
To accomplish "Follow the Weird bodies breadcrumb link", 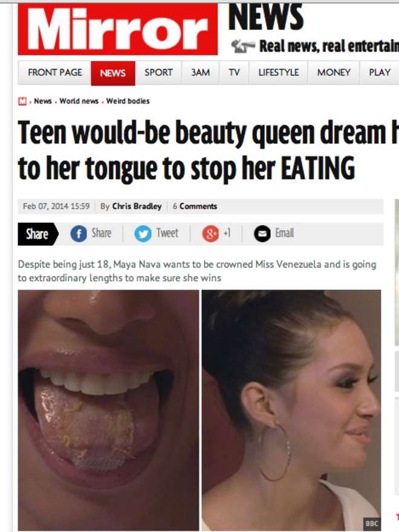I will [128, 101].
